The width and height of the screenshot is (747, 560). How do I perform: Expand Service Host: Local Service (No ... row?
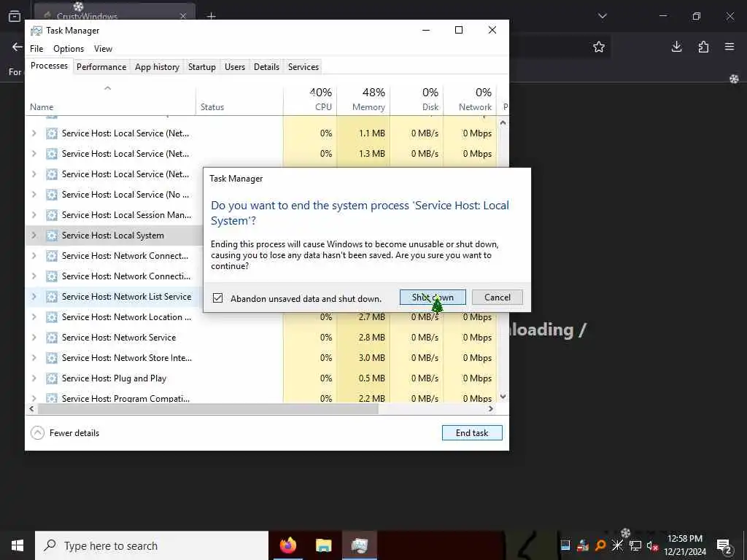click(x=34, y=194)
